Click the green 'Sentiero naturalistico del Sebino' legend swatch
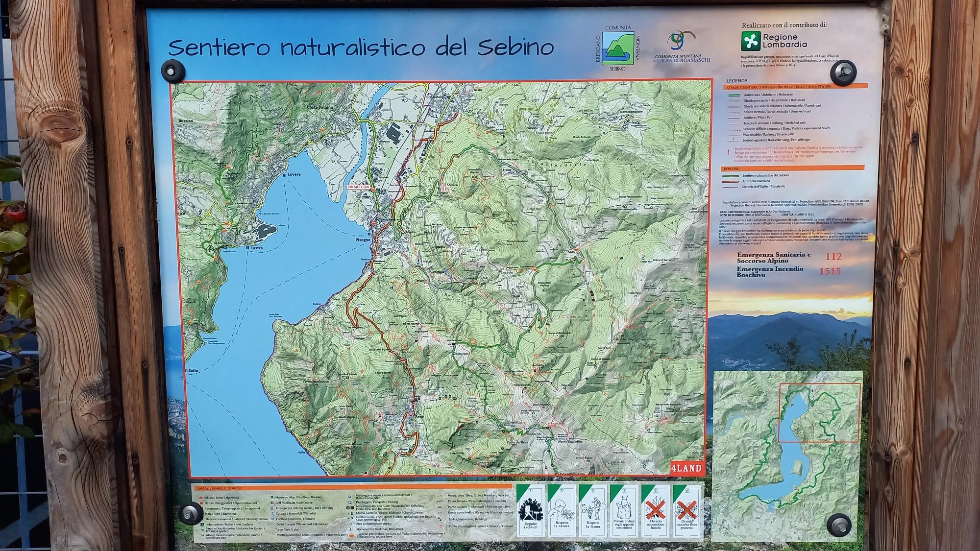The height and width of the screenshot is (551, 980). 730,175
